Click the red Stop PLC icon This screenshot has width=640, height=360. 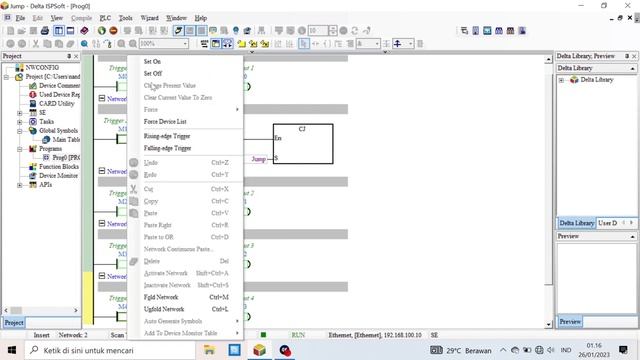coord(113,31)
